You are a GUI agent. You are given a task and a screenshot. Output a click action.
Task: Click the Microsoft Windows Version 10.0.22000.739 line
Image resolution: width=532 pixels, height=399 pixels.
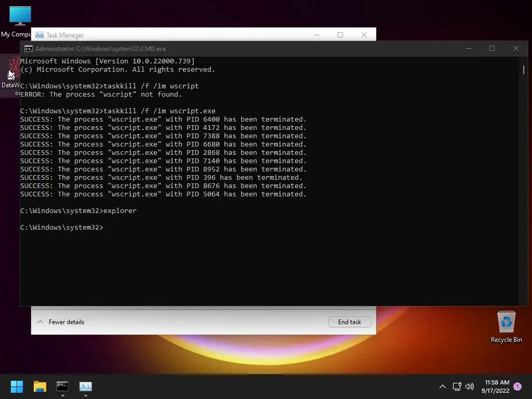(108, 61)
